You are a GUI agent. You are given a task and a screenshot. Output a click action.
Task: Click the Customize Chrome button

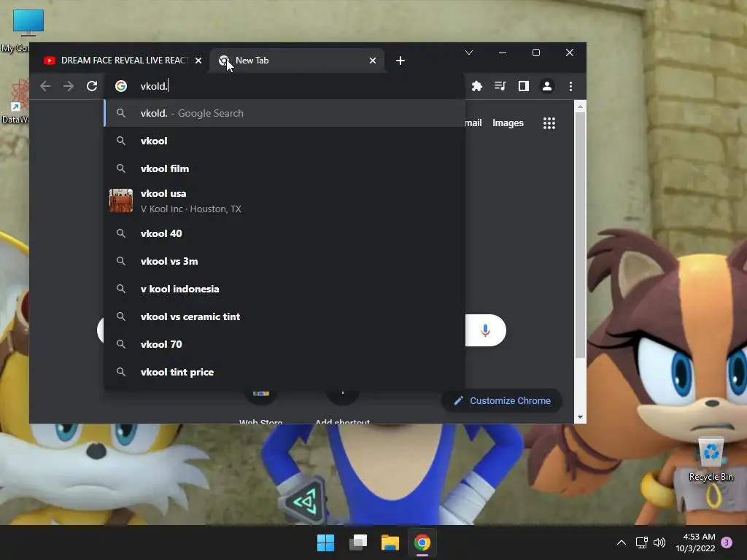click(x=502, y=401)
